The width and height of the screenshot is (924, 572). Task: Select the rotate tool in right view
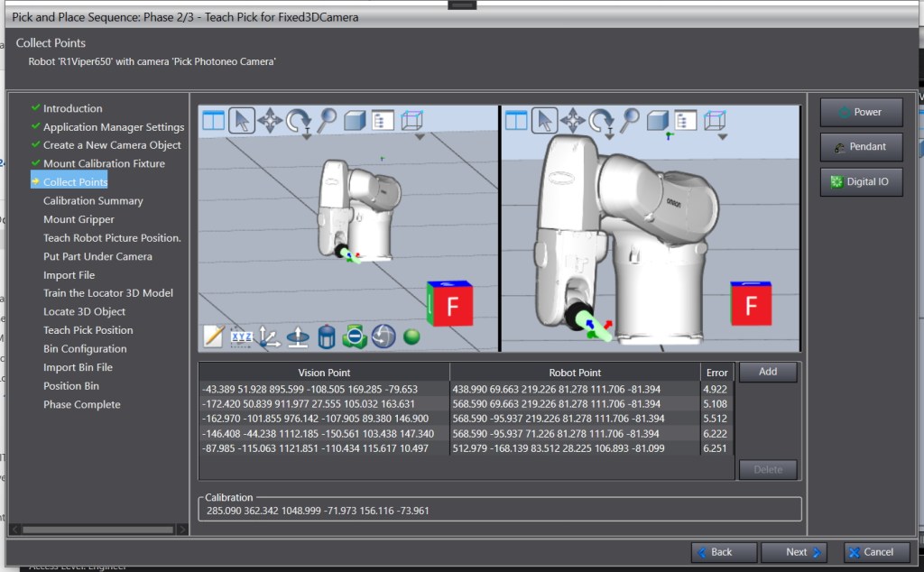(x=602, y=122)
